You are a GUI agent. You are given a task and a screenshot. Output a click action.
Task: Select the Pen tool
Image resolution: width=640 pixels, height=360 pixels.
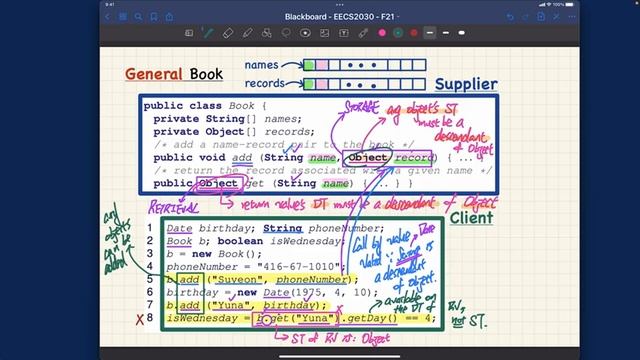208,33
